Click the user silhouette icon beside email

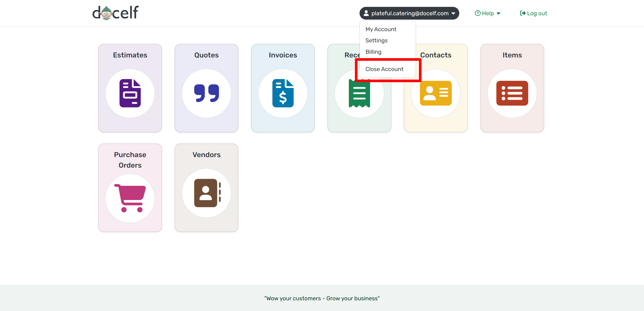coord(366,13)
